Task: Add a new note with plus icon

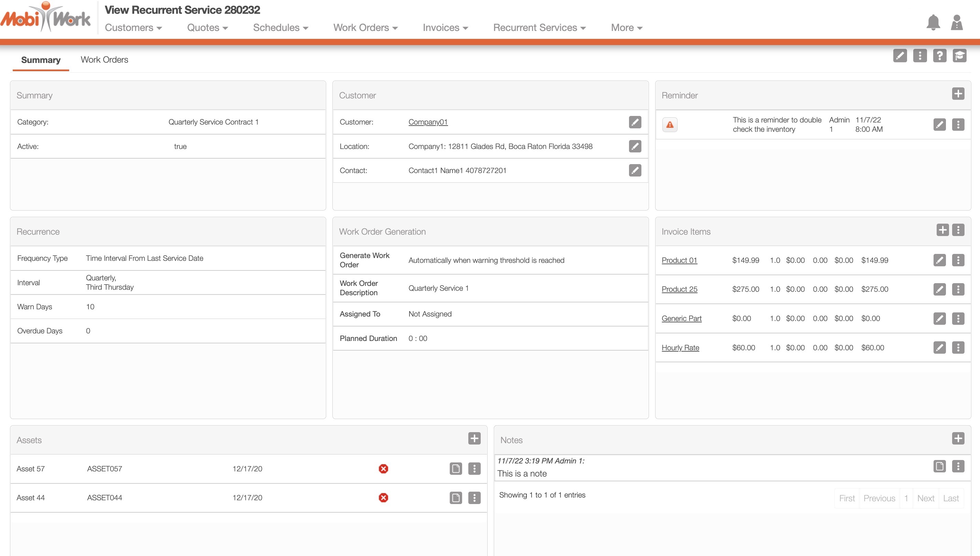Action: click(x=958, y=438)
